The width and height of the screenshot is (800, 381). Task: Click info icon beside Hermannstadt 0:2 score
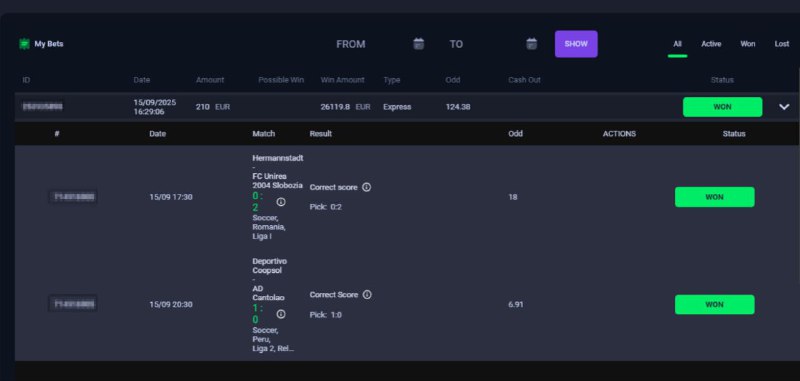[x=281, y=202]
